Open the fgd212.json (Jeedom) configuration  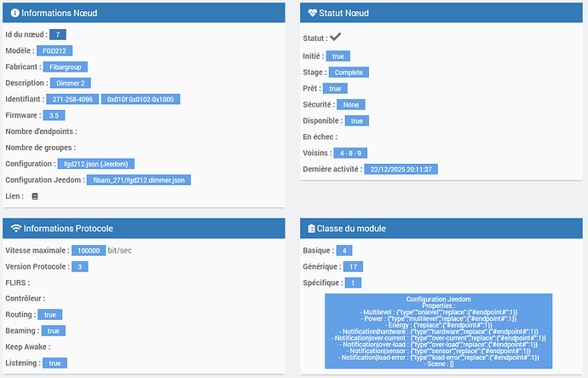pyautogui.click(x=95, y=164)
